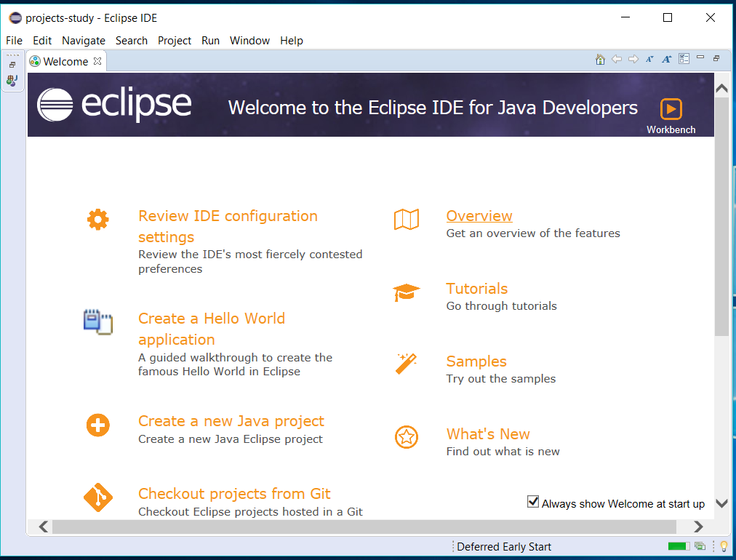Open the progress view icon in the status bar
This screenshot has height=560, width=736.
[x=700, y=546]
